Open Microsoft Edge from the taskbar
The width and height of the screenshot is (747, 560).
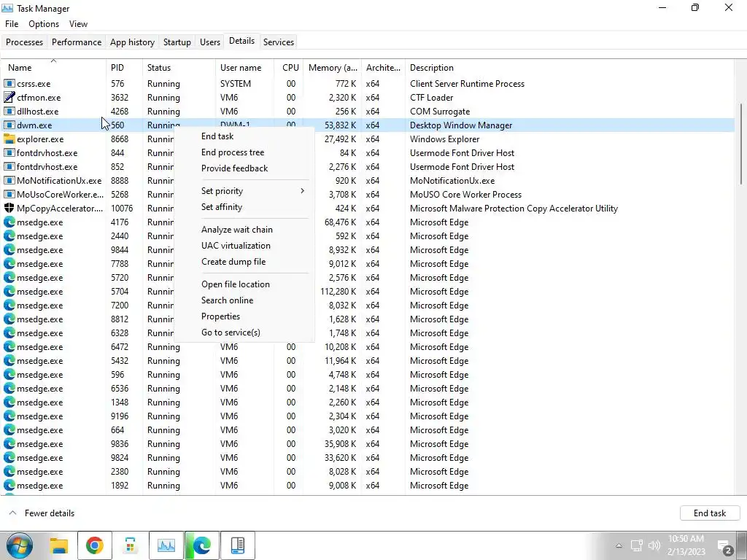point(201,545)
